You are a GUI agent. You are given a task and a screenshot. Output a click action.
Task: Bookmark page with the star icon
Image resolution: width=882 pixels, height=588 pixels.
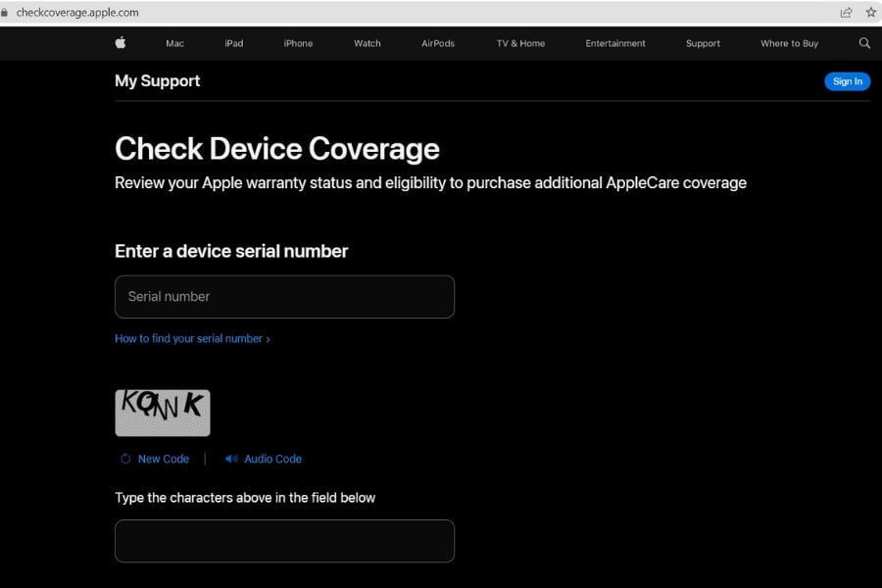870,13
